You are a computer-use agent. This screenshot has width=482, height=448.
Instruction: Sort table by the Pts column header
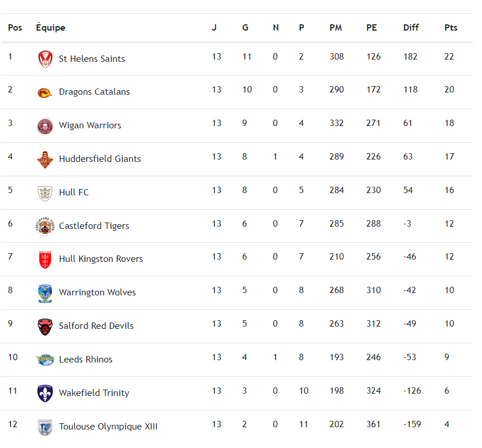tap(451, 28)
